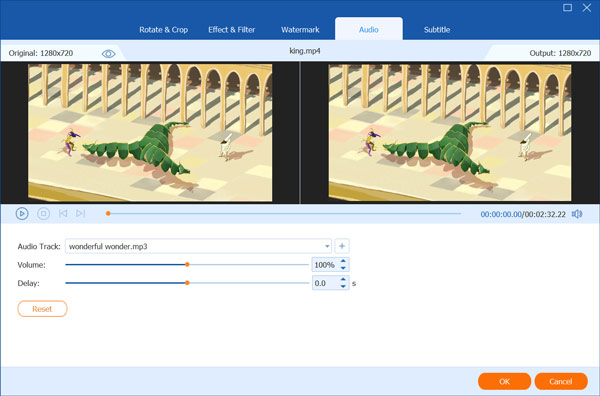
Task: Click the Volume slider handle
Action: pyautogui.click(x=187, y=264)
